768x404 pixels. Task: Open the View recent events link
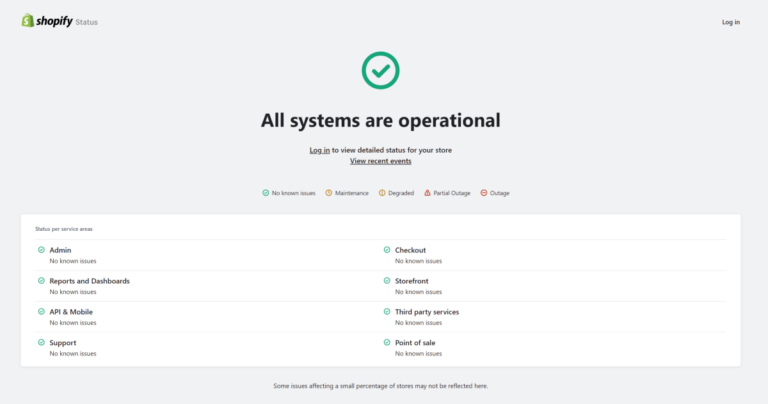pyautogui.click(x=381, y=161)
